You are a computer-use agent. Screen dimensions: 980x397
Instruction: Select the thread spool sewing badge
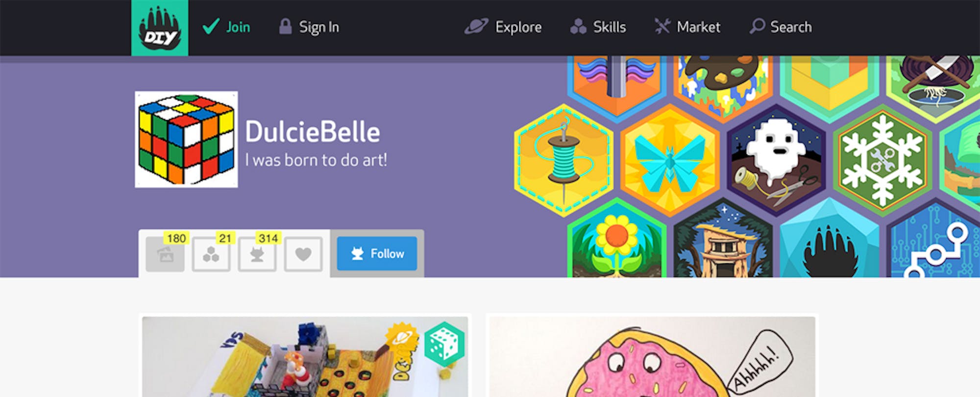point(564,160)
